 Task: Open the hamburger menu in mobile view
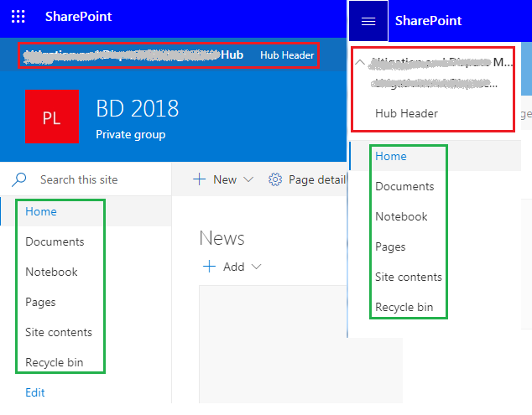[368, 21]
